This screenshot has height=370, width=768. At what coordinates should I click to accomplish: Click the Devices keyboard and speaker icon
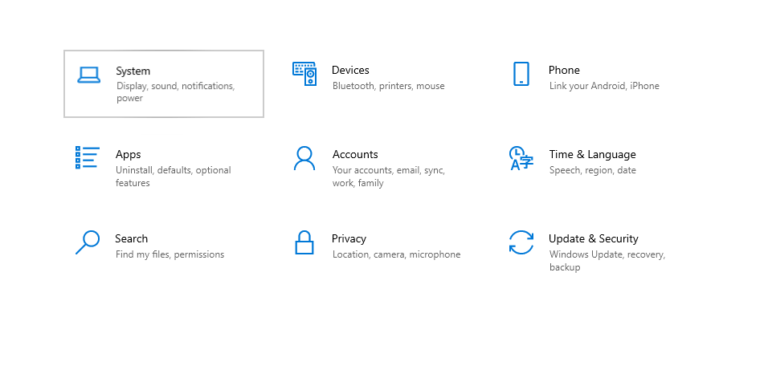click(x=305, y=74)
